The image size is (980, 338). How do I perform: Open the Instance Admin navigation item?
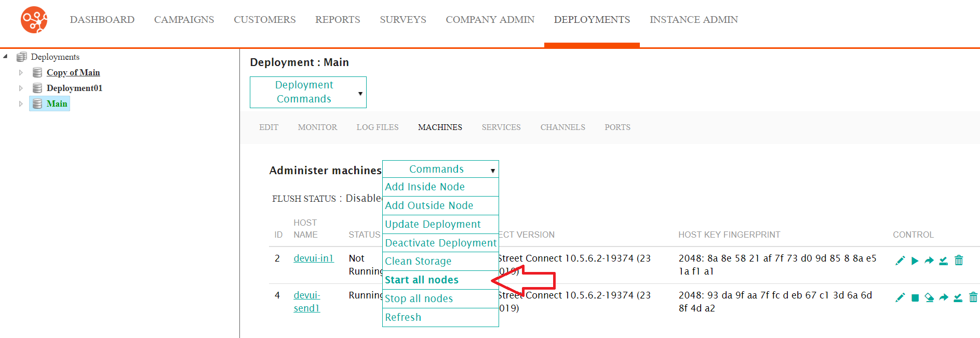click(694, 20)
